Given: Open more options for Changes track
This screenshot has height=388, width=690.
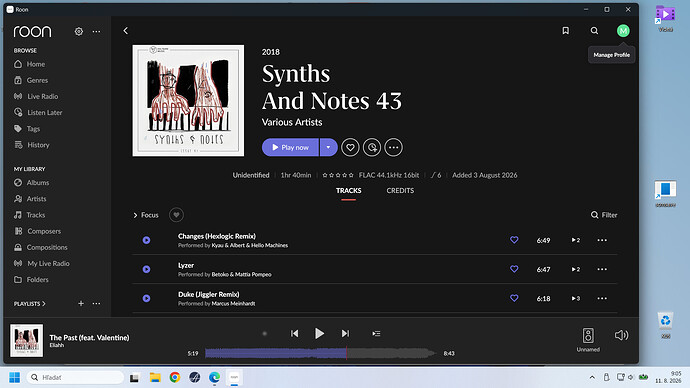Looking at the screenshot, I should [602, 240].
